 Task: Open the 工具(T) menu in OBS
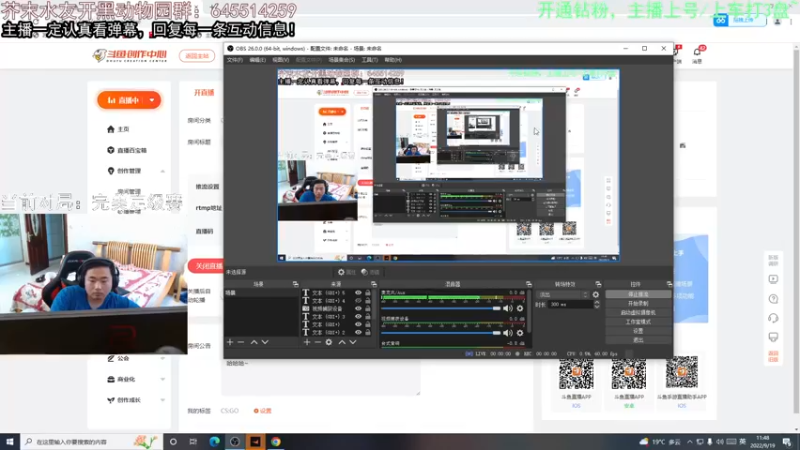click(369, 60)
